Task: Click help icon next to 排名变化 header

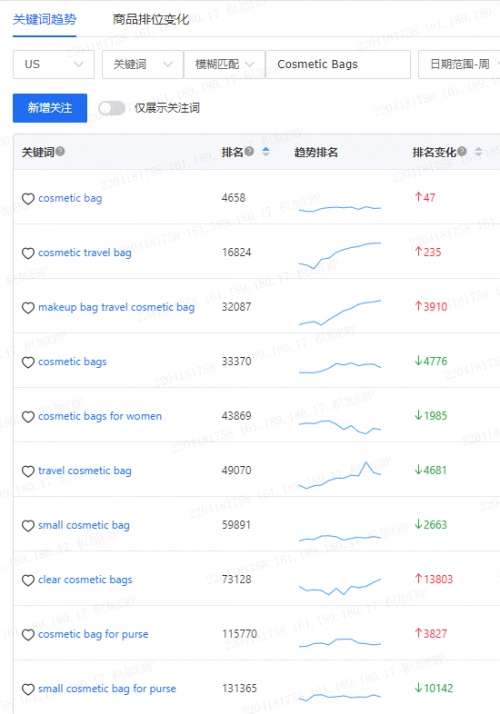Action: pos(462,151)
